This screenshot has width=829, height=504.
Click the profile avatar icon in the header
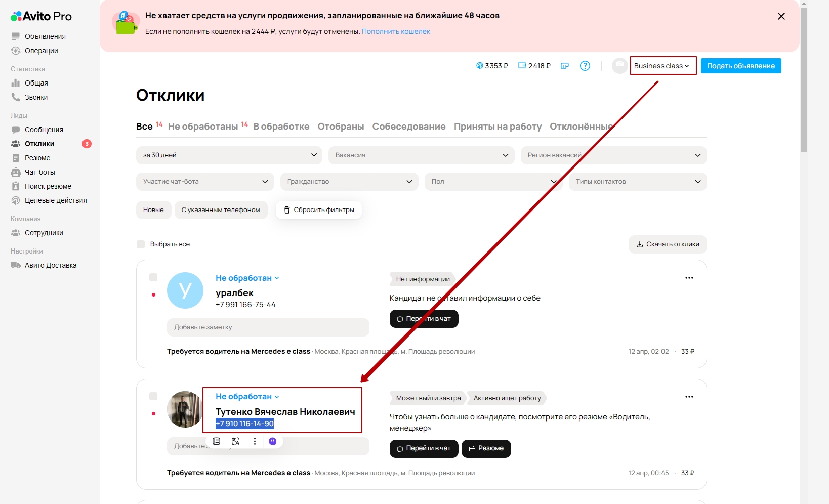(x=619, y=66)
